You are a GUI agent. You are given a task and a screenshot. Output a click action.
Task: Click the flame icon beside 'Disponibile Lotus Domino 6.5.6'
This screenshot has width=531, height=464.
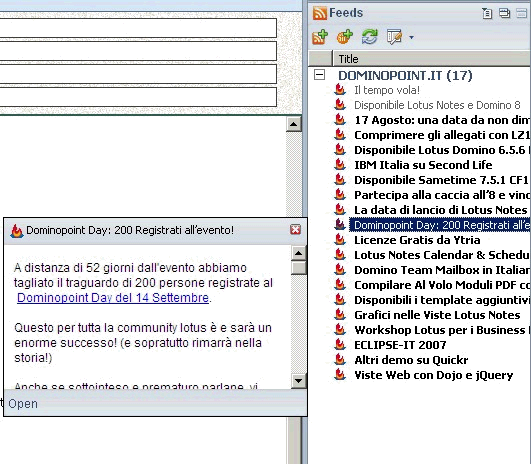pyautogui.click(x=340, y=150)
